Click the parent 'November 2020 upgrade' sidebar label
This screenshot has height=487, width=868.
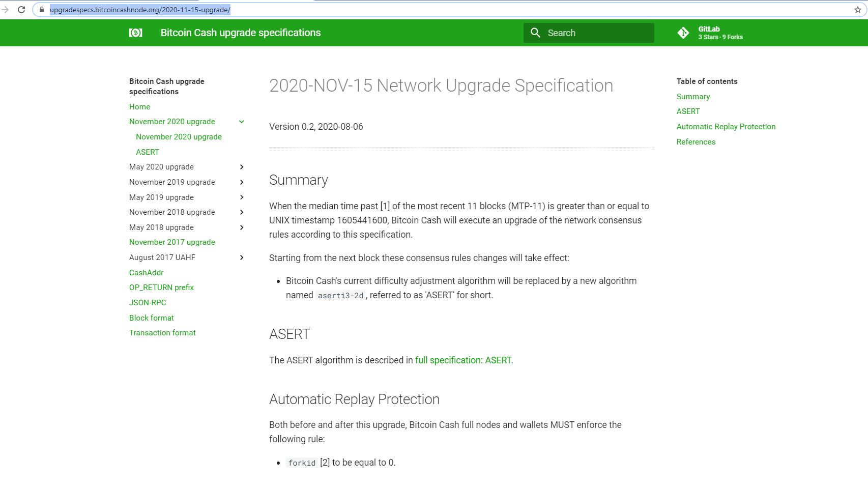(x=172, y=122)
